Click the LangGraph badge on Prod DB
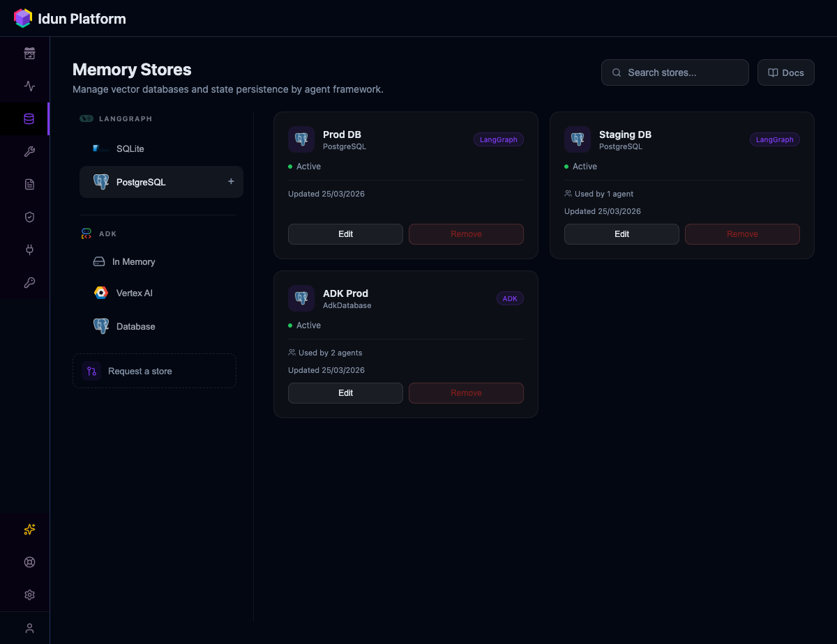Screen dimensions: 837x644 [x=499, y=139]
